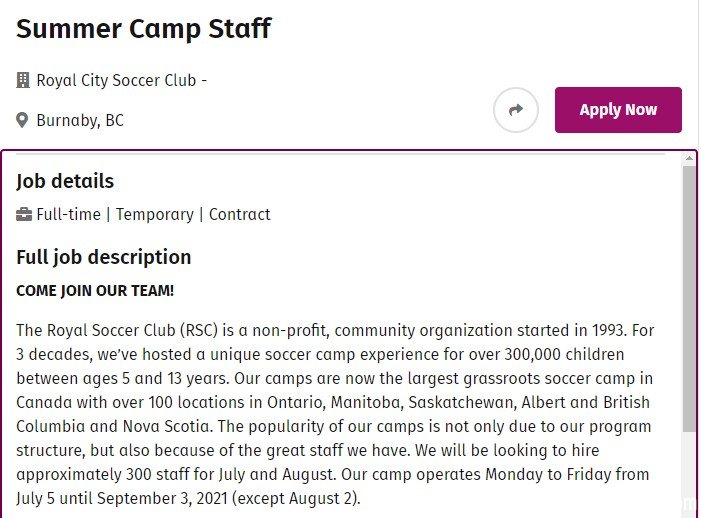Click the scrollbar track below the thumb
The image size is (701, 518).
pyautogui.click(x=689, y=474)
